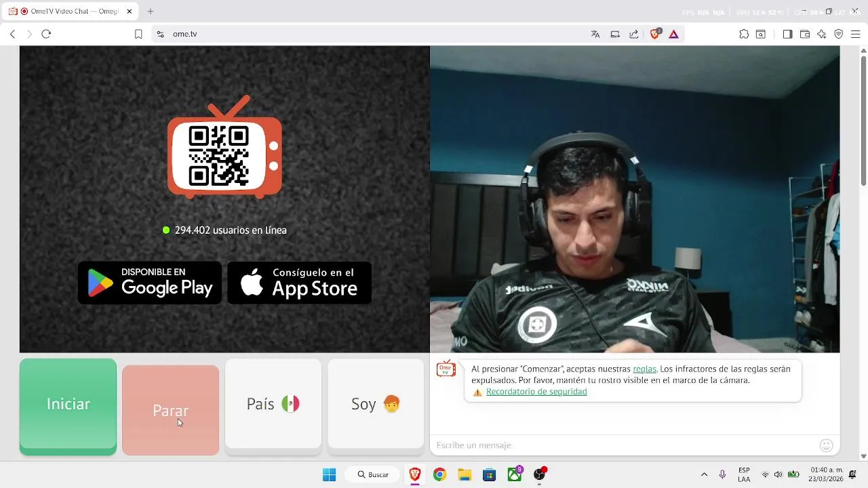Click the Brave browser taskbar icon
The image size is (868, 488).
(x=414, y=474)
